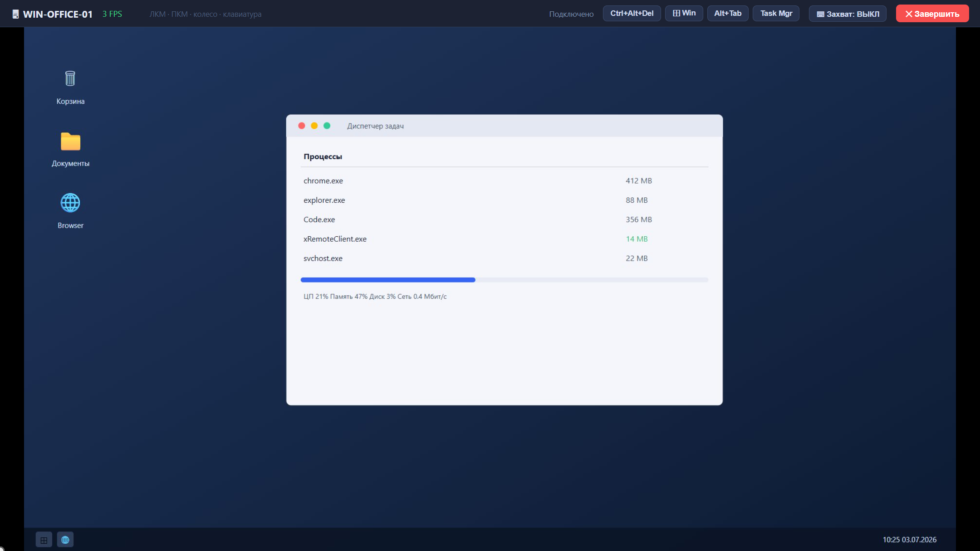Viewport: 980px width, 551px height.
Task: Click the taskbar start grid icon
Action: pyautogui.click(x=44, y=540)
